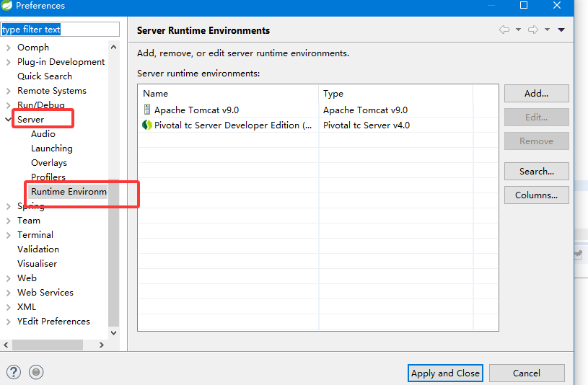
Task: Select Apache Tomcat v9.0 name row
Action: tap(196, 110)
